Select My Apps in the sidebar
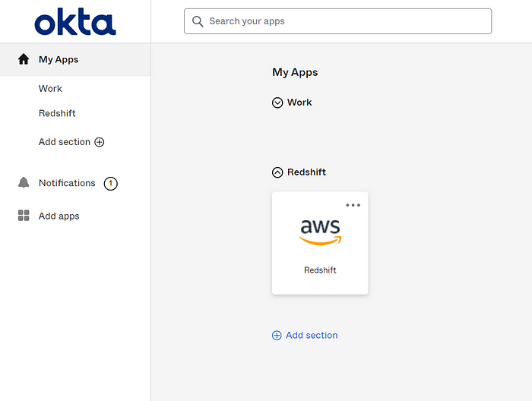The image size is (532, 401). 75,59
